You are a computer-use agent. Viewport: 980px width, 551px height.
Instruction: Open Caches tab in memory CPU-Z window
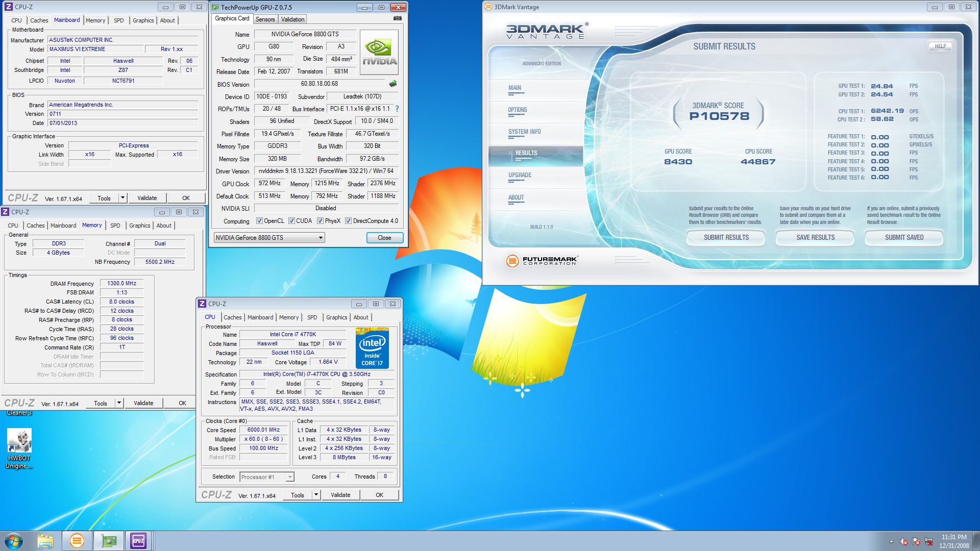click(36, 226)
